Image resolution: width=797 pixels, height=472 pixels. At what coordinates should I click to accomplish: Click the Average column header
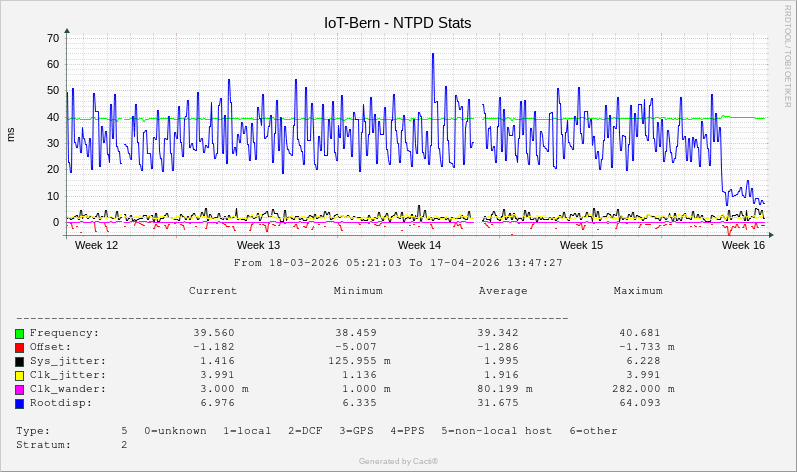click(503, 291)
